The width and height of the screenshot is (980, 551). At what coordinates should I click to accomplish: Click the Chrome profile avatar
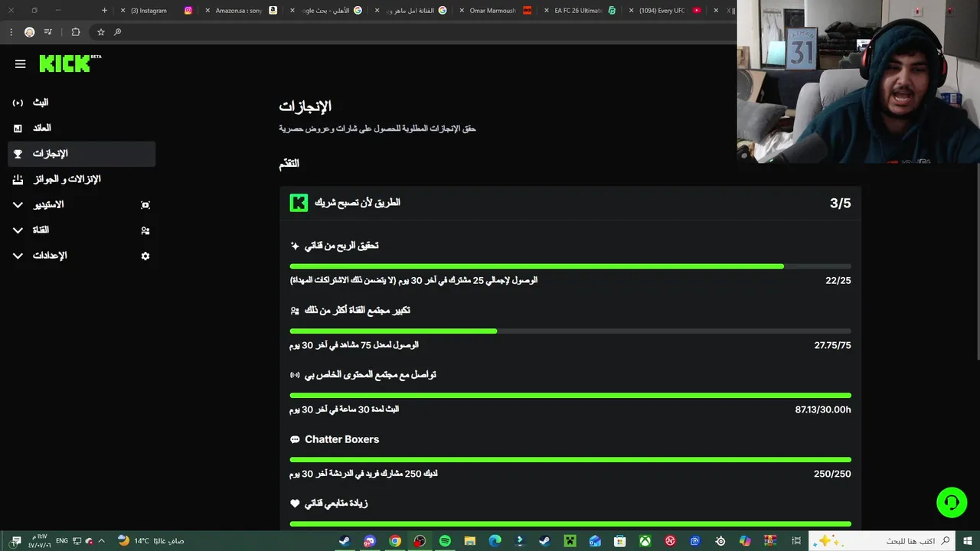pos(30,32)
